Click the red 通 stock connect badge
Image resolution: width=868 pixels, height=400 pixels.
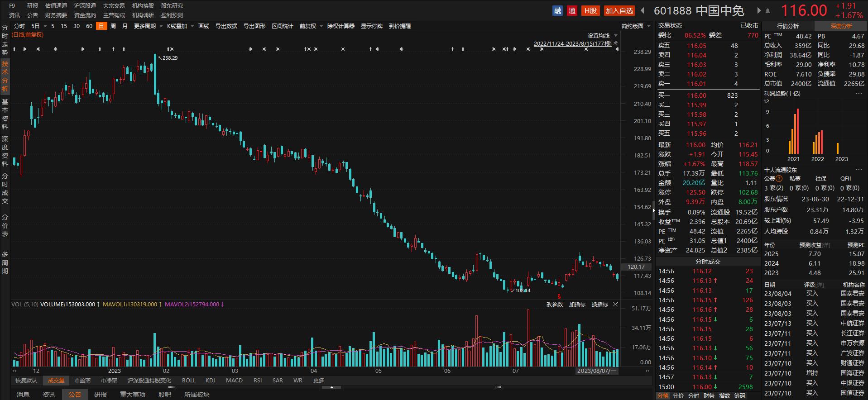[x=572, y=10]
